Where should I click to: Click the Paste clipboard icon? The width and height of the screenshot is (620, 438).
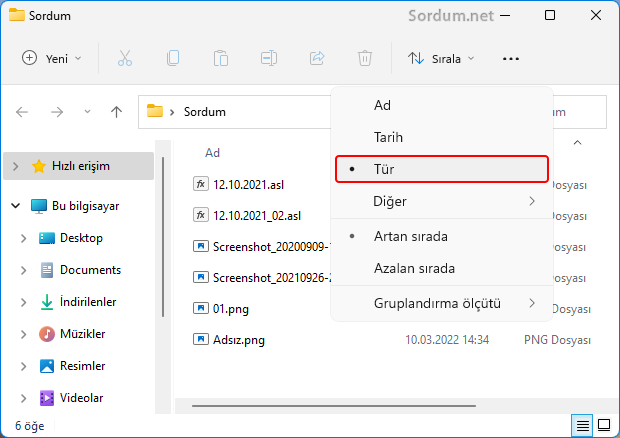(x=221, y=59)
